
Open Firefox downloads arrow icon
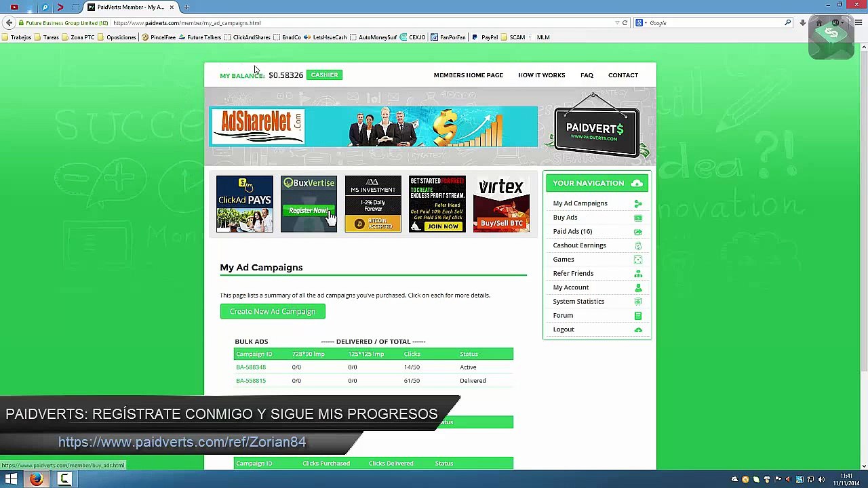(802, 23)
